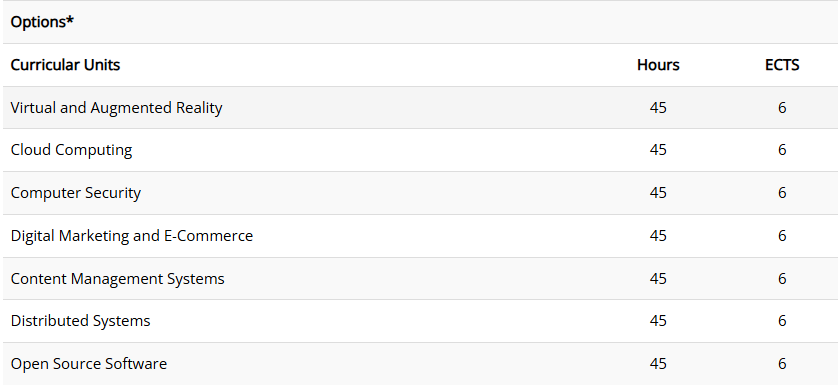This screenshot has width=838, height=392.
Task: Click the Hours column header
Action: [658, 65]
